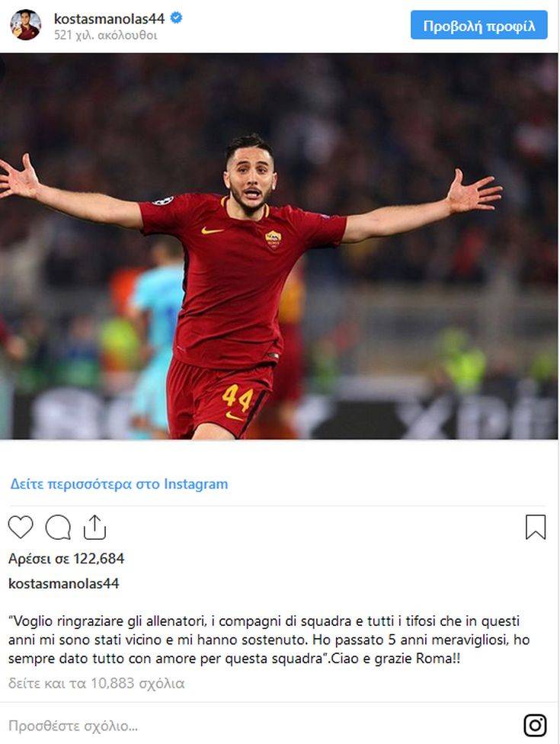Click the blue verified badge next to username

pos(177,18)
